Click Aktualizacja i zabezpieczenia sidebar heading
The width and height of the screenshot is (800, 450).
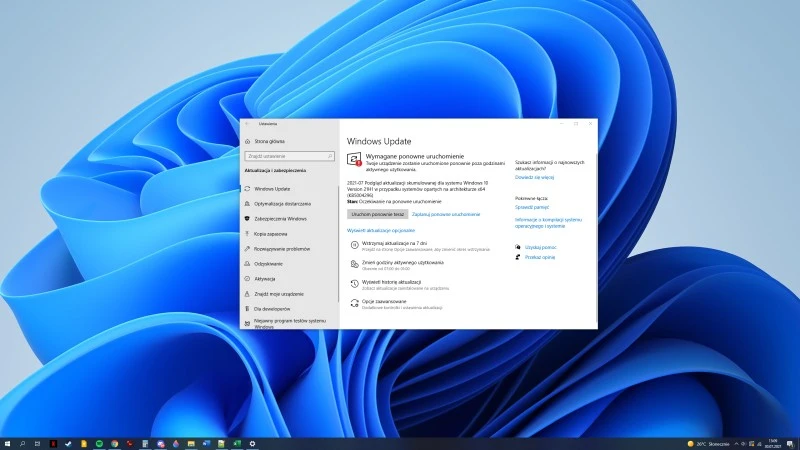276,170
